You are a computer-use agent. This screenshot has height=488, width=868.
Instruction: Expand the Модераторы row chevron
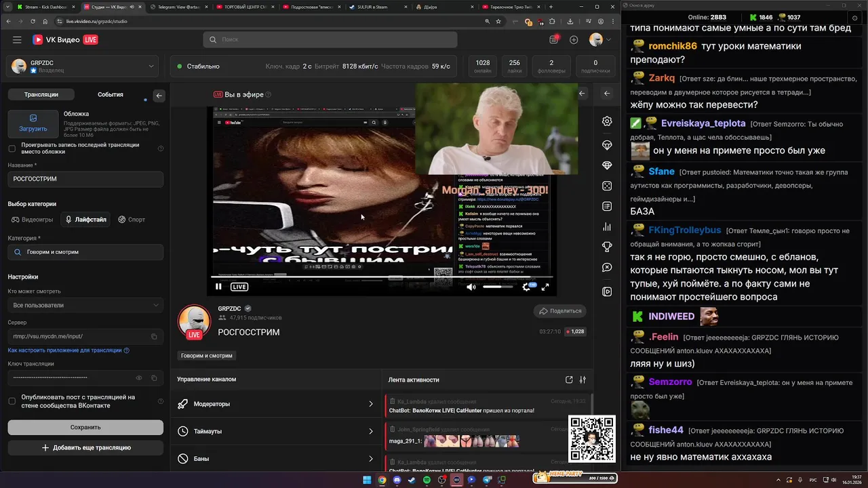pos(370,404)
